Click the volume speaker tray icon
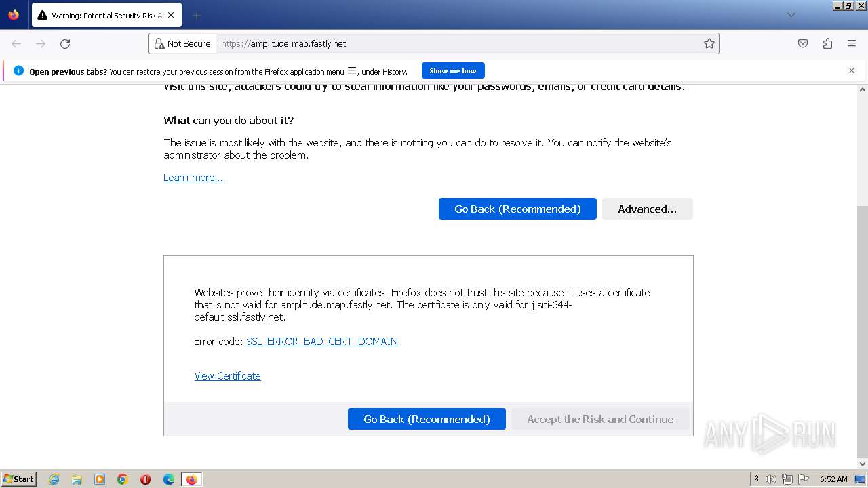The height and width of the screenshot is (488, 868). click(x=771, y=479)
